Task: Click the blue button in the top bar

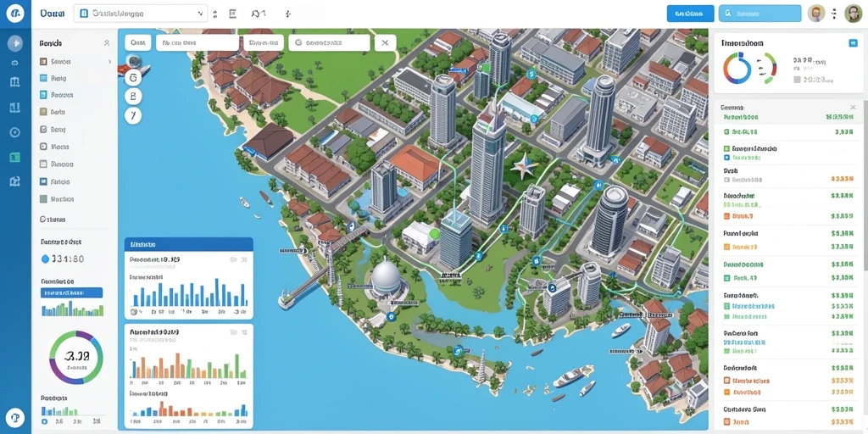Action: [x=690, y=14]
